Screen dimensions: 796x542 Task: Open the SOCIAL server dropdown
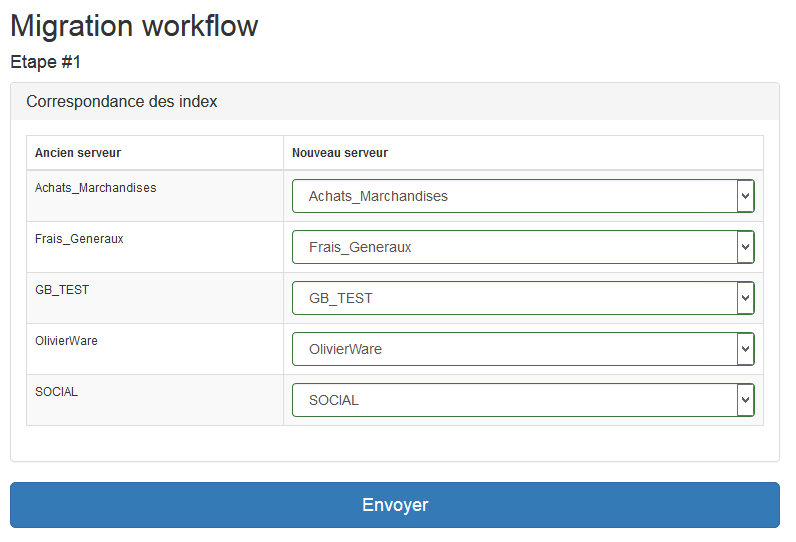514,400
